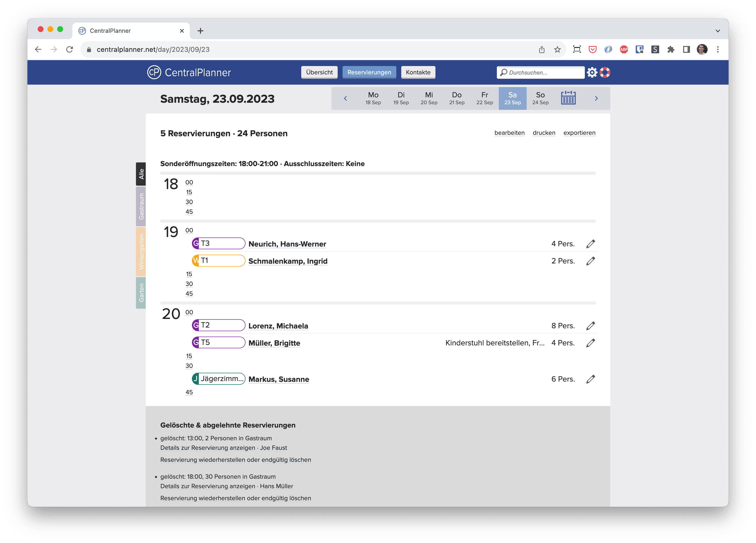The width and height of the screenshot is (756, 543).
Task: Click the T5 table badge
Action: click(218, 342)
